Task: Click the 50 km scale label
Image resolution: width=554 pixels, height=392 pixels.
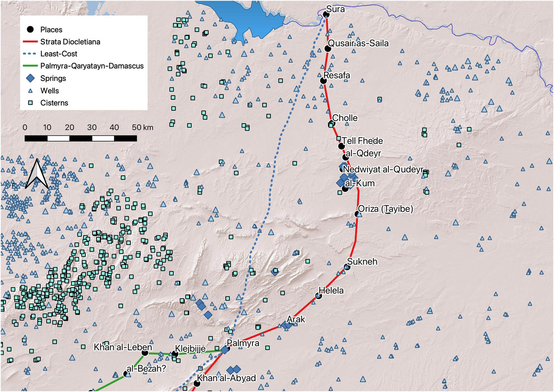Action: (x=142, y=127)
